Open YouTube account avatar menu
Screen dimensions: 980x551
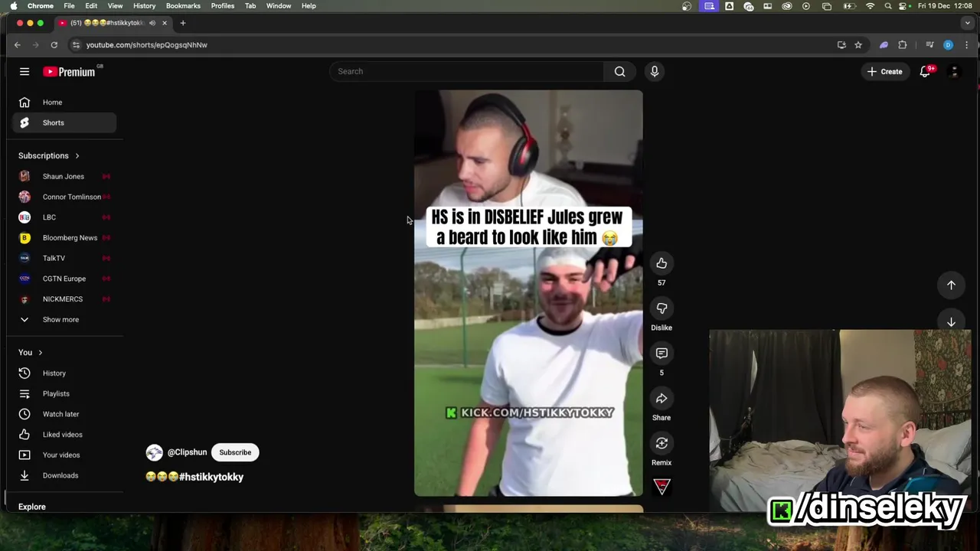tap(954, 71)
